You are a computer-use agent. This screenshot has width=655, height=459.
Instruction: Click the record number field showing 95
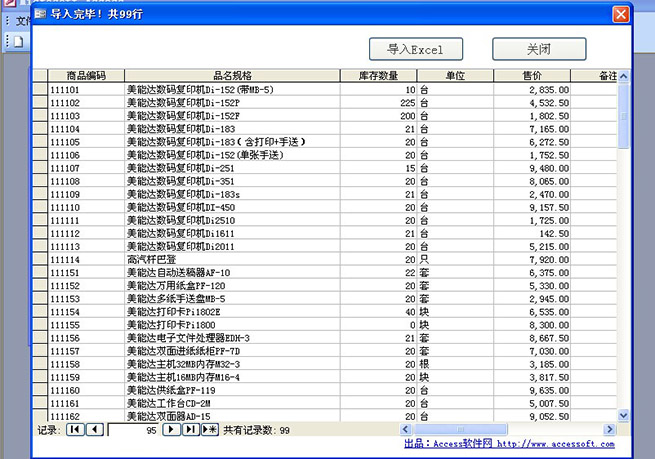pos(133,430)
